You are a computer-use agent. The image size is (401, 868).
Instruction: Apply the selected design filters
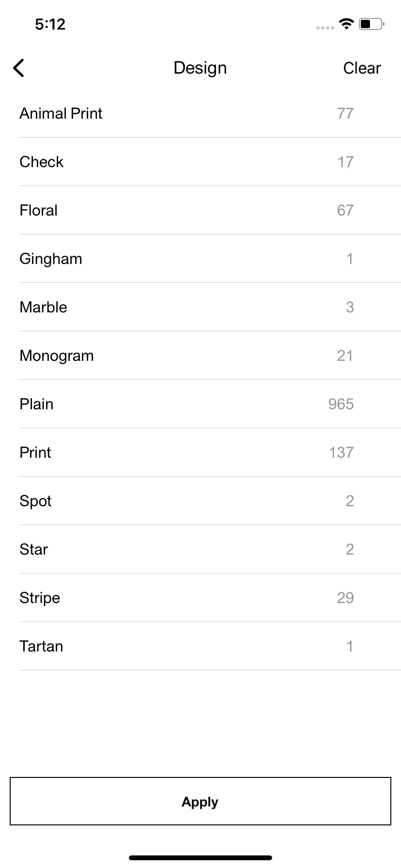pyautogui.click(x=200, y=801)
